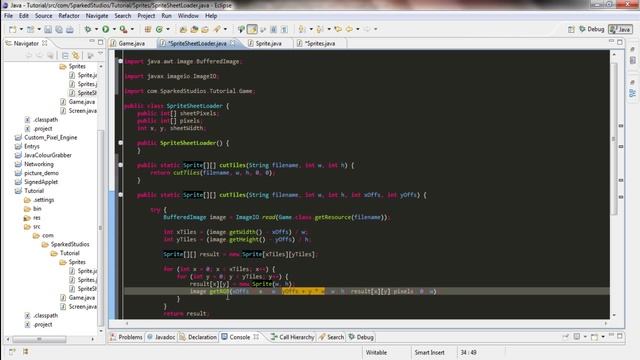Open the New Class dropdown arrow
640x360 pixels.
tap(168, 29)
